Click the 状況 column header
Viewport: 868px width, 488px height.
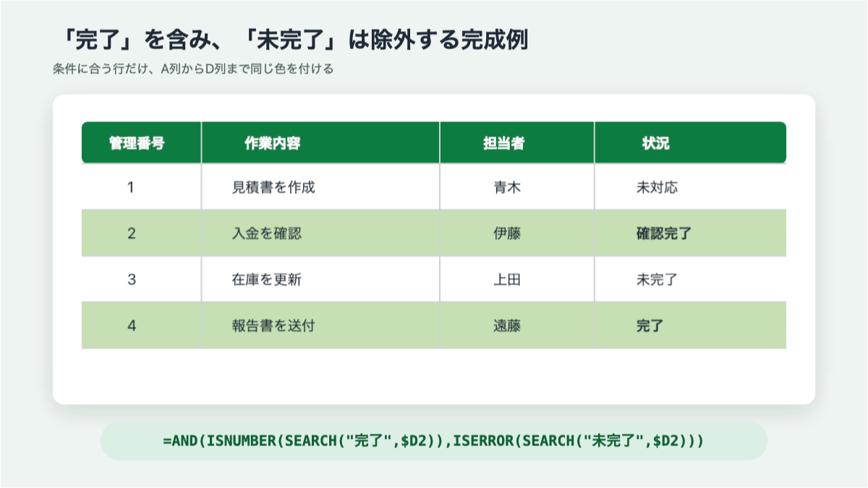pyautogui.click(x=691, y=142)
